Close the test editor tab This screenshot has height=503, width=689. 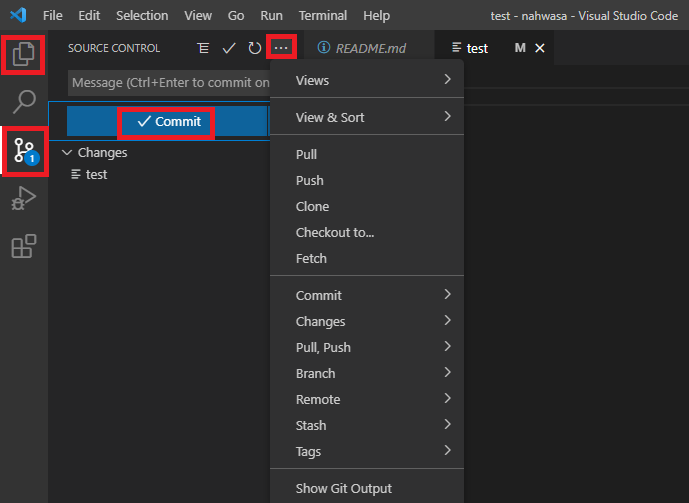540,48
